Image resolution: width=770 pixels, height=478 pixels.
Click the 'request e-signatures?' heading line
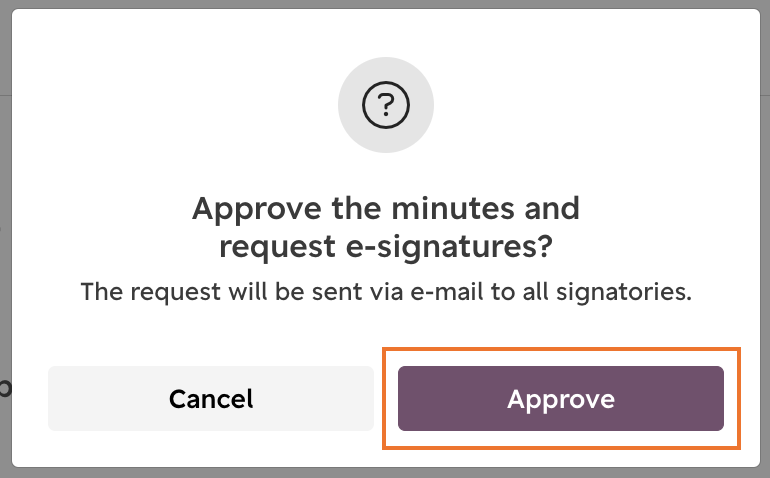coord(386,246)
